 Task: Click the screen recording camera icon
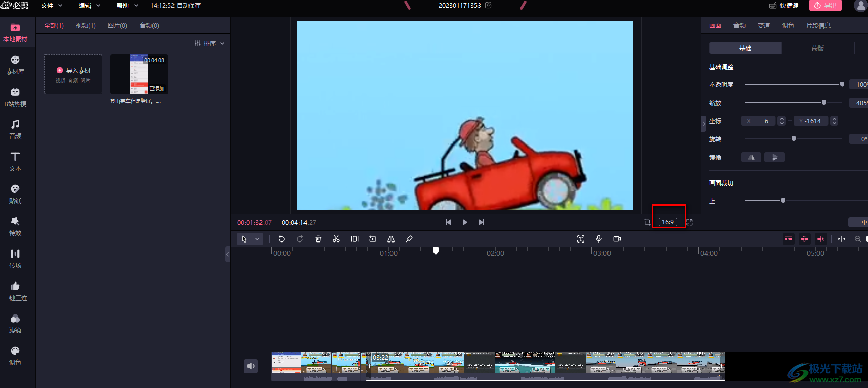[x=617, y=239]
